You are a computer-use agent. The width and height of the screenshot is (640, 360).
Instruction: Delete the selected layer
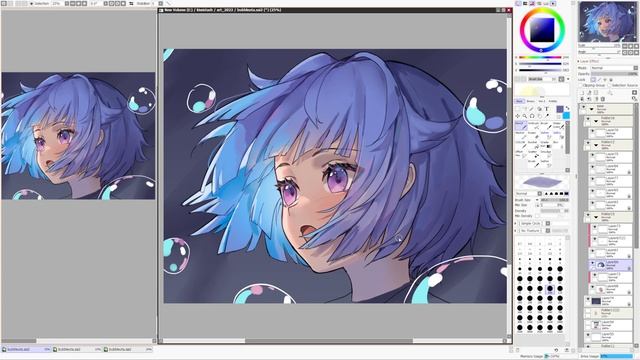pos(603,99)
